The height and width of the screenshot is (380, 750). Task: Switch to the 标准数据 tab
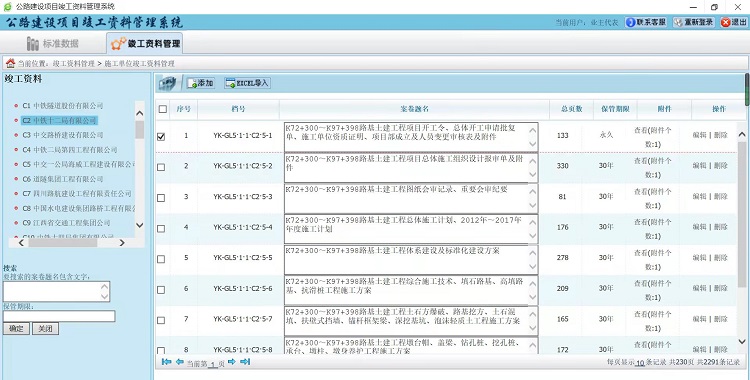click(x=53, y=44)
